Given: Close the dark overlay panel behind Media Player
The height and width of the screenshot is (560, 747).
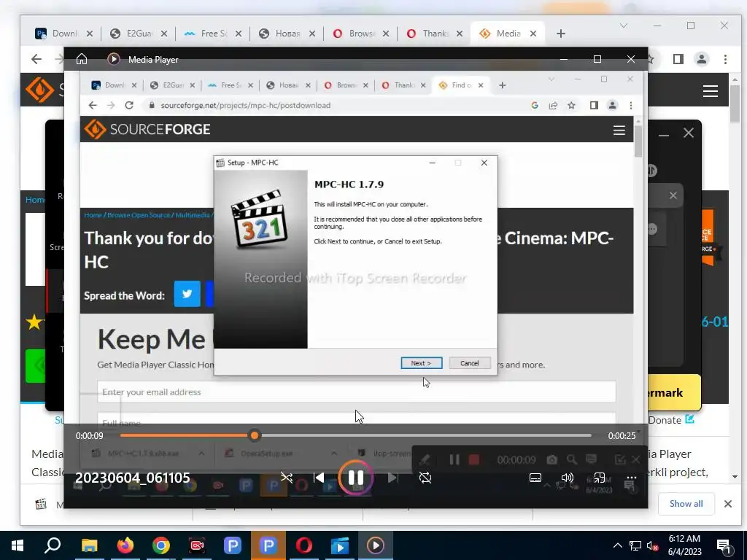Looking at the screenshot, I should [689, 133].
